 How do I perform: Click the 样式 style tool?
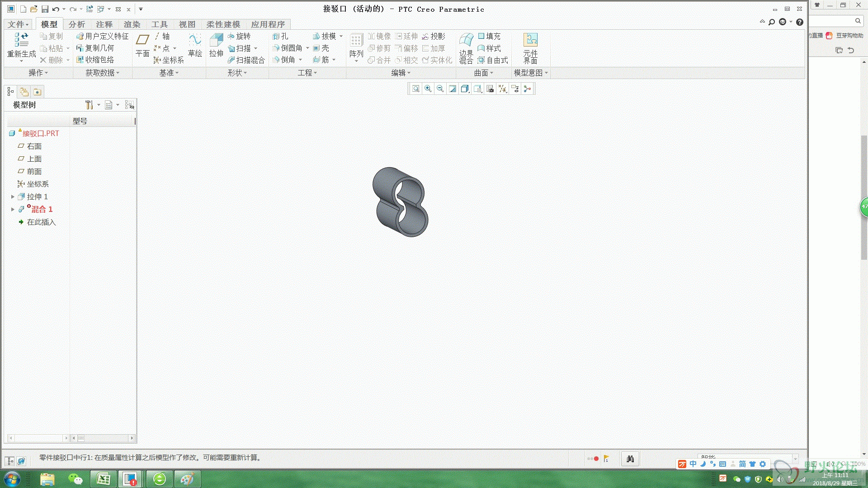489,48
